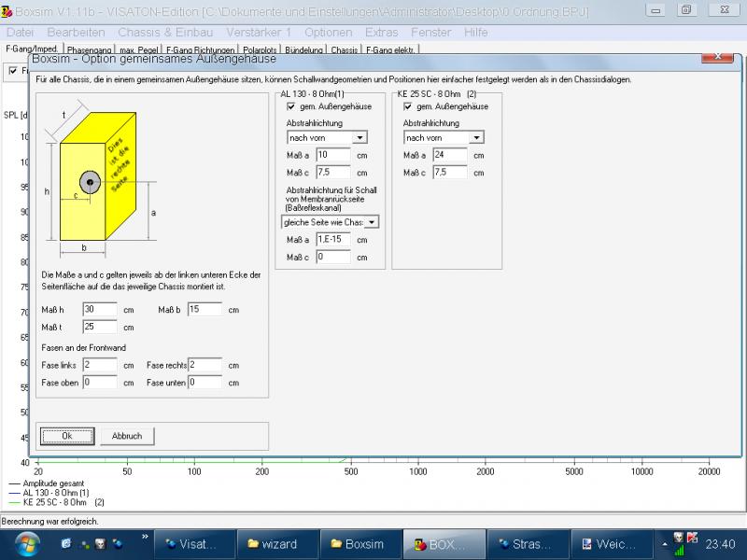
Task: Toggle gem. Außengehäuse for KE 25 SC
Action: click(x=407, y=106)
